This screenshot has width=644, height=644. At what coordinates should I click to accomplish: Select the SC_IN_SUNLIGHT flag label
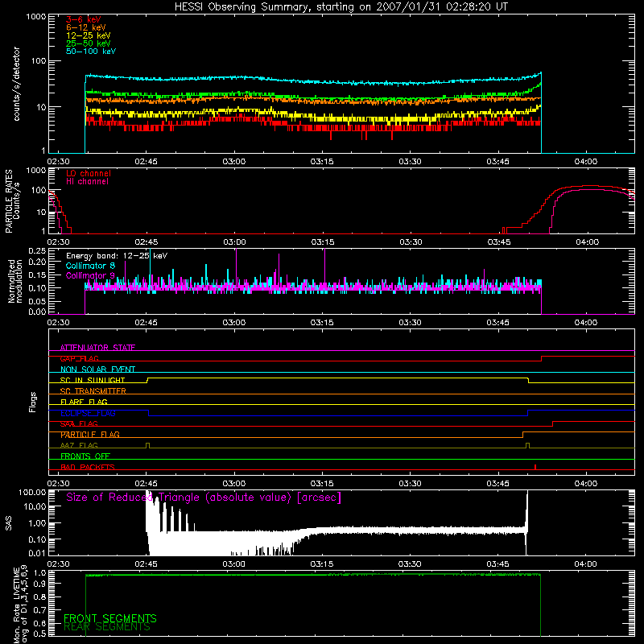tap(93, 380)
